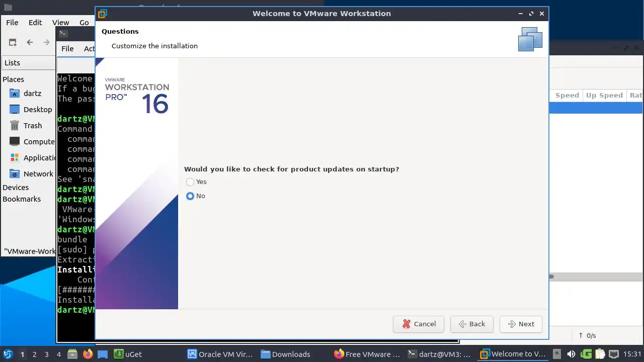Click uGet tray icon
This screenshot has height=362, width=644.
[586, 354]
